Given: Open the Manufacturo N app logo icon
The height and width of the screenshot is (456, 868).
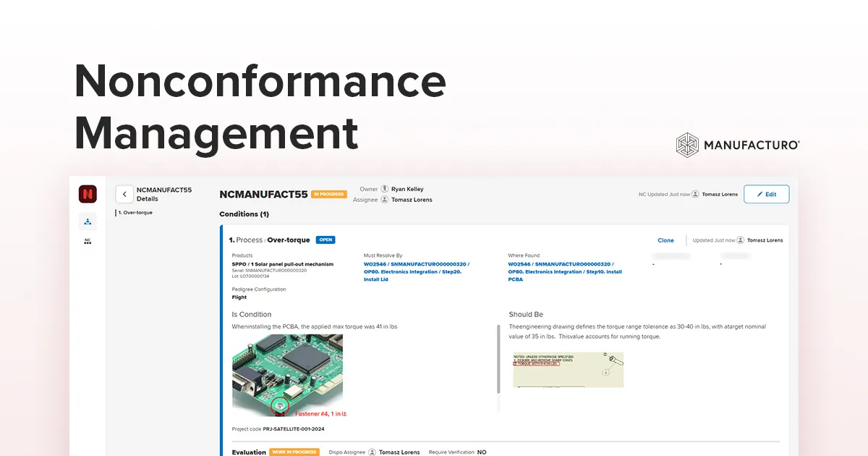Looking at the screenshot, I should 87,194.
